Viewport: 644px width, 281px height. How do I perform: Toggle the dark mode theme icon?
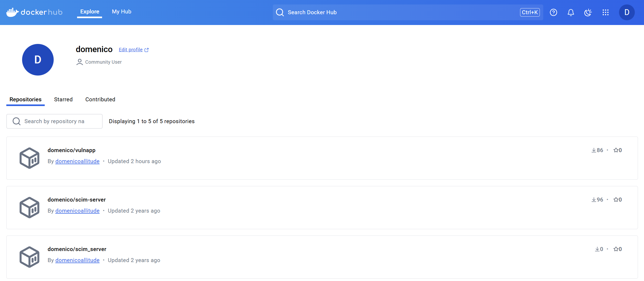tap(588, 12)
